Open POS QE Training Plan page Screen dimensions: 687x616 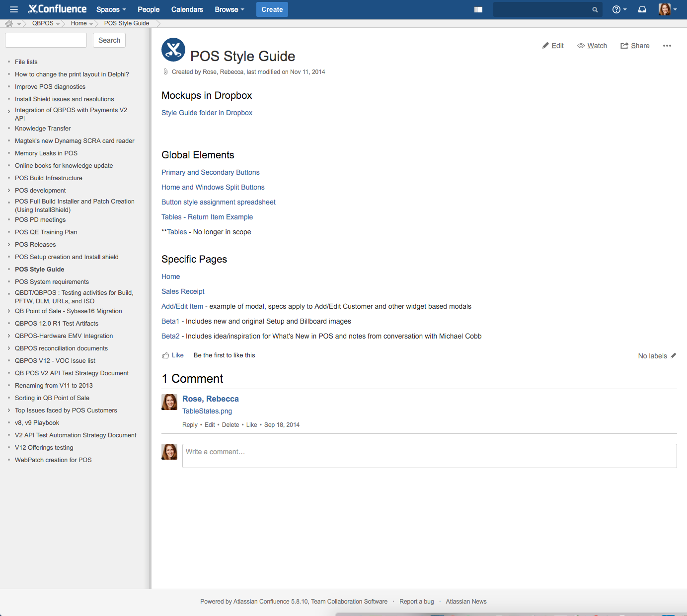(x=46, y=232)
